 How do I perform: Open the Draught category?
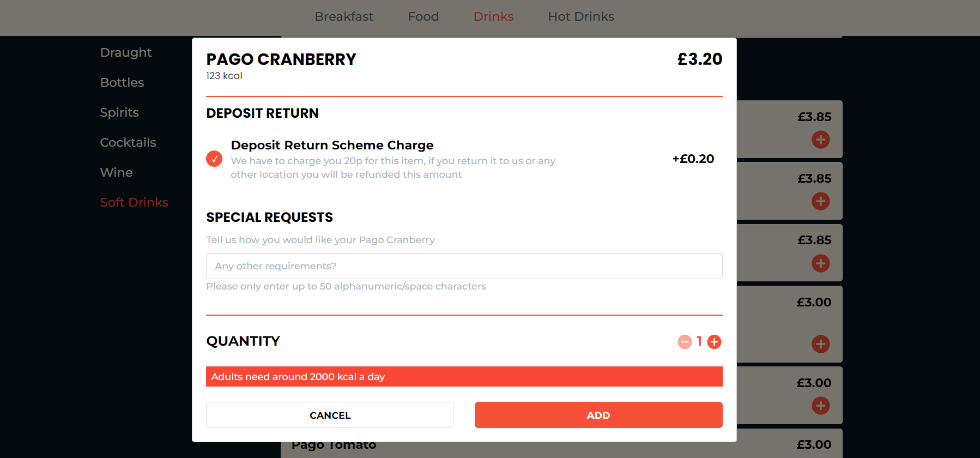tap(126, 52)
